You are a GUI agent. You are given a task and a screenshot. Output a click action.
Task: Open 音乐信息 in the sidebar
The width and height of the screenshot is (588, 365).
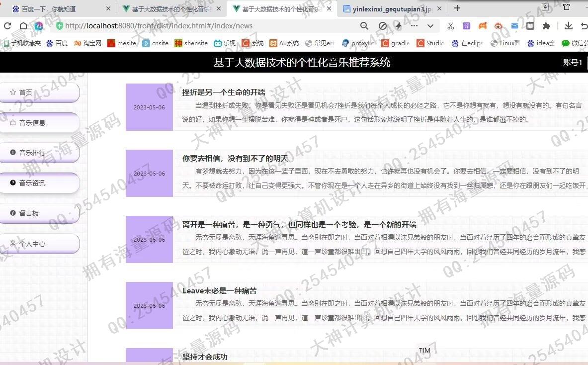point(39,123)
